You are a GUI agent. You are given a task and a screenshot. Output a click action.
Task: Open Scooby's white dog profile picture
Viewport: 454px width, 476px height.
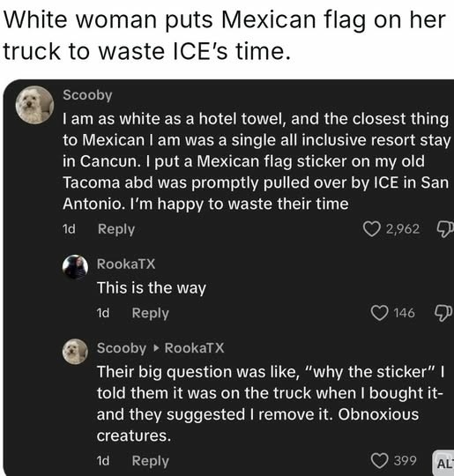click(x=34, y=105)
